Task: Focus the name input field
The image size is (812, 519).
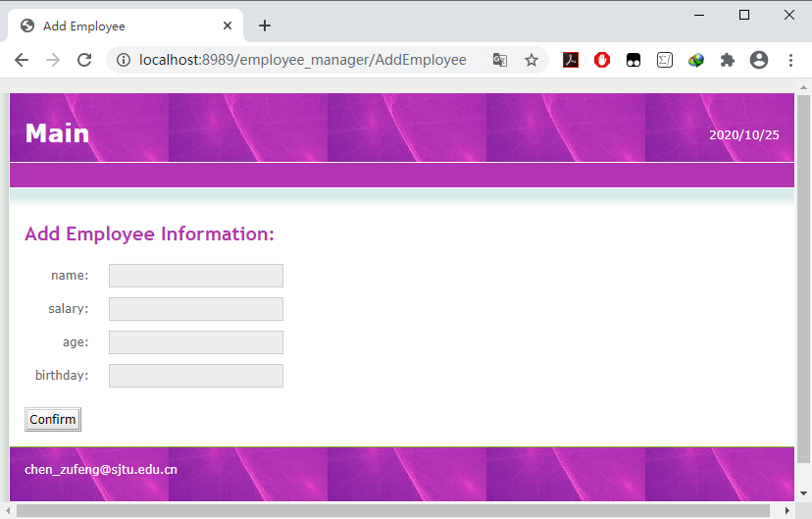Action: [196, 276]
